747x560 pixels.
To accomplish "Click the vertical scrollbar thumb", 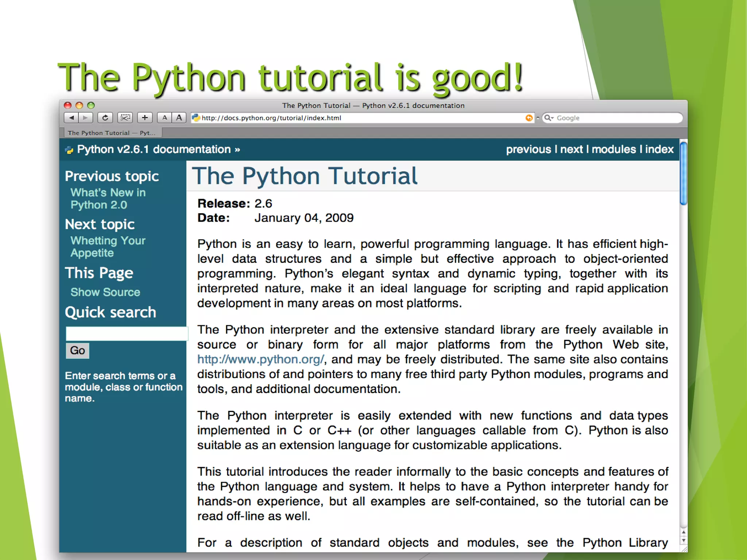I will pyautogui.click(x=684, y=174).
